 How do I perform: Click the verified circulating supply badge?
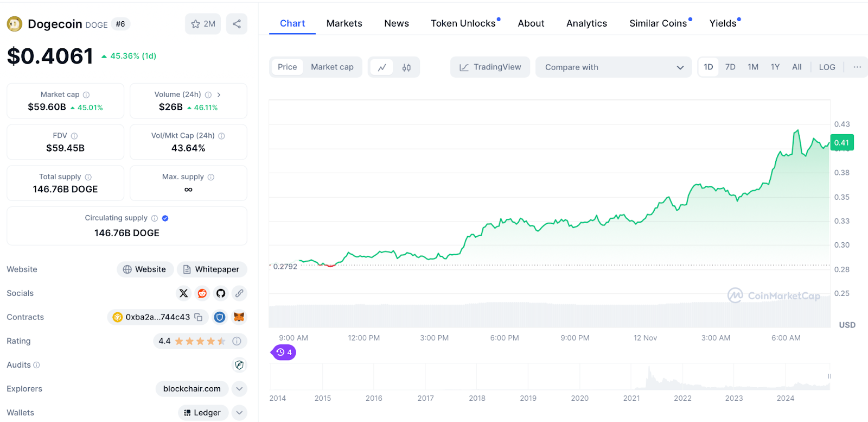tap(165, 218)
